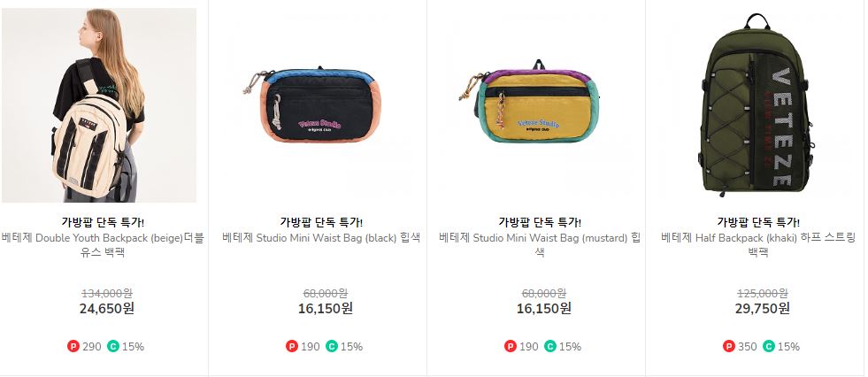The width and height of the screenshot is (868, 377).
Task: Open the beige Double Youth Backpack product image
Action: point(98,105)
